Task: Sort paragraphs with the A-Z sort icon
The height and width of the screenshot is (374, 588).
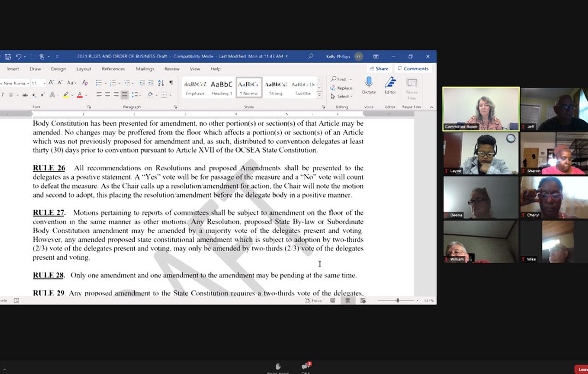Action: 160,83
